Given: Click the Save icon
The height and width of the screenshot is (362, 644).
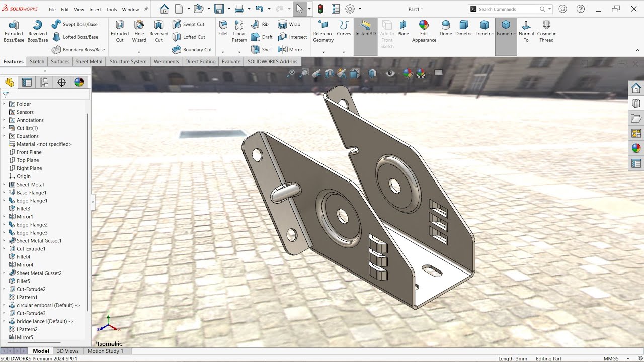Looking at the screenshot, I should (x=219, y=9).
